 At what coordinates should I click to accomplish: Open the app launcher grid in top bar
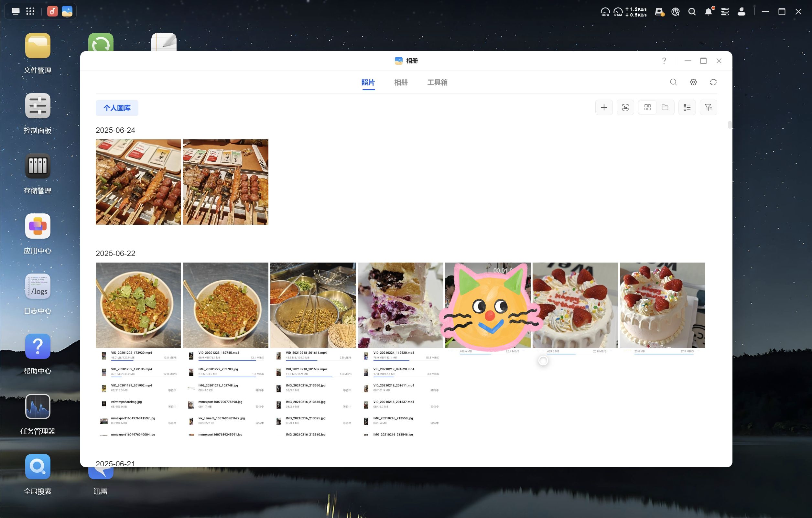[30, 11]
